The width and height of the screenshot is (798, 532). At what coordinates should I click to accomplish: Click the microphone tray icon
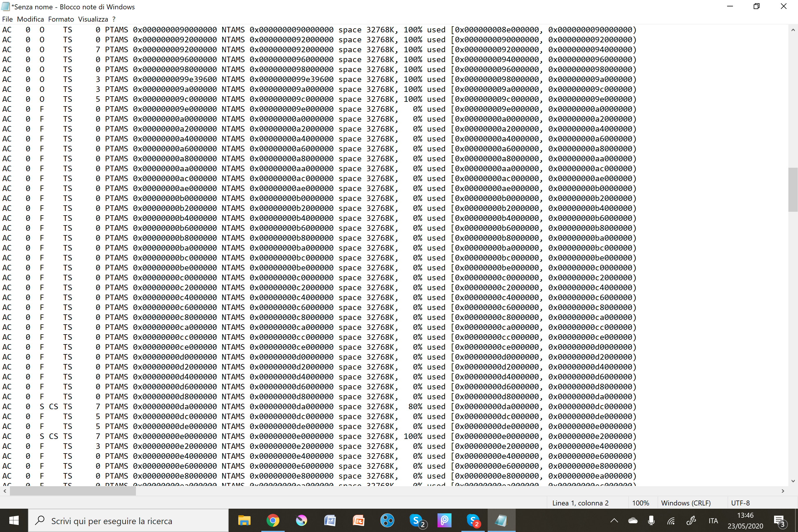(x=651, y=521)
